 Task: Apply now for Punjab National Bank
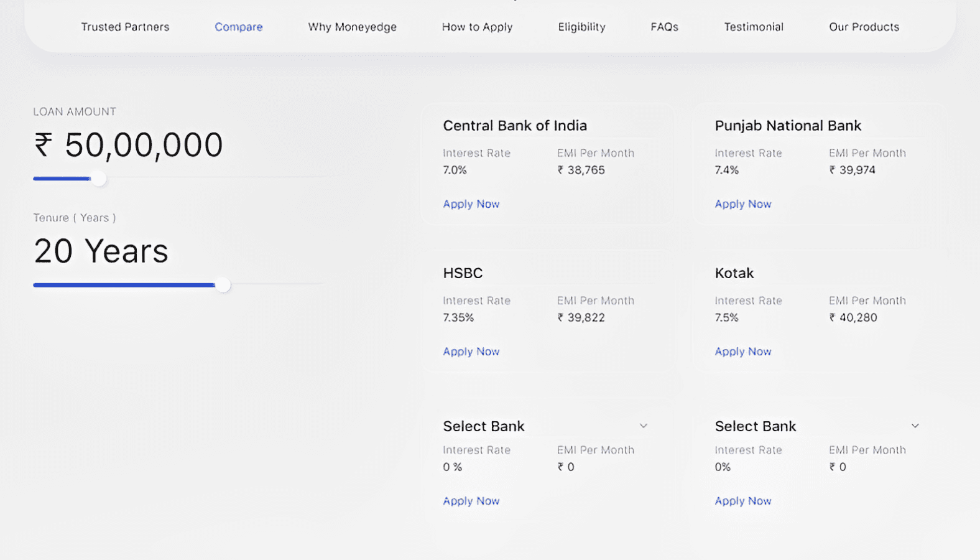point(742,204)
